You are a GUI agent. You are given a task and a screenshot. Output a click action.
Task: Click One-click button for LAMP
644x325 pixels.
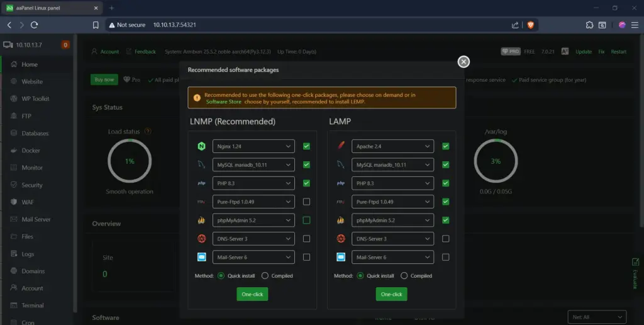(391, 294)
